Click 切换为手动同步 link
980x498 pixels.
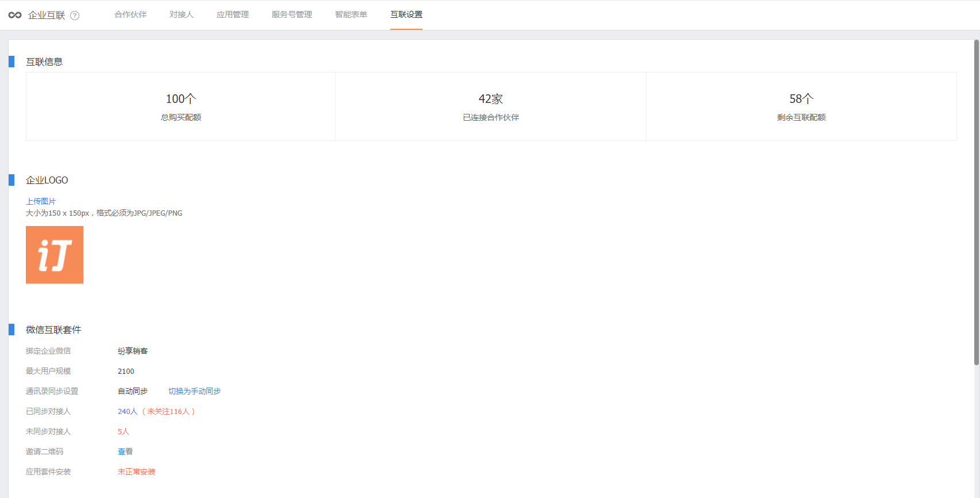194,391
